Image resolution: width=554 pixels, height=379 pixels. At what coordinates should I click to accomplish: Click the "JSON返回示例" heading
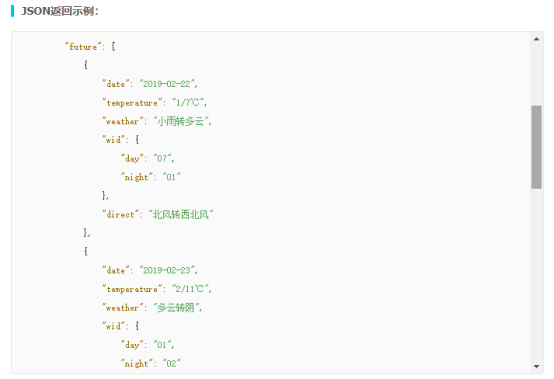click(60, 11)
